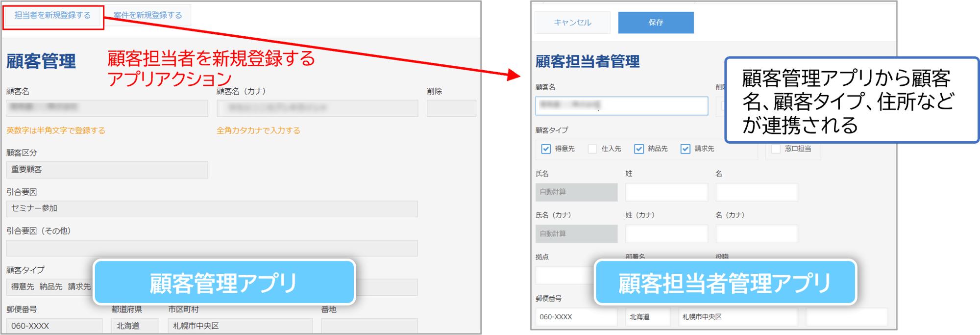Click the 顧客担当者管理 heading
This screenshot has width=980, height=335.
tap(588, 61)
